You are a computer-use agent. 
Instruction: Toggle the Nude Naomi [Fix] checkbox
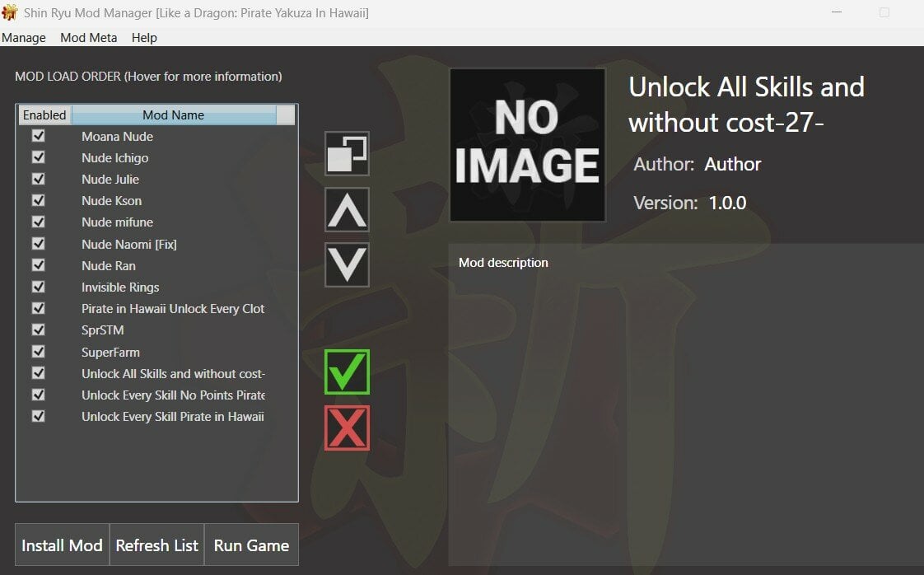(39, 244)
